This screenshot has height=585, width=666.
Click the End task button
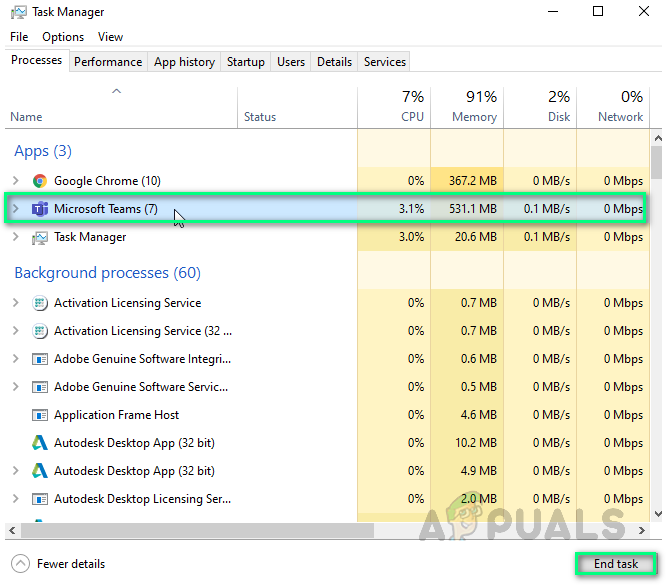click(615, 564)
